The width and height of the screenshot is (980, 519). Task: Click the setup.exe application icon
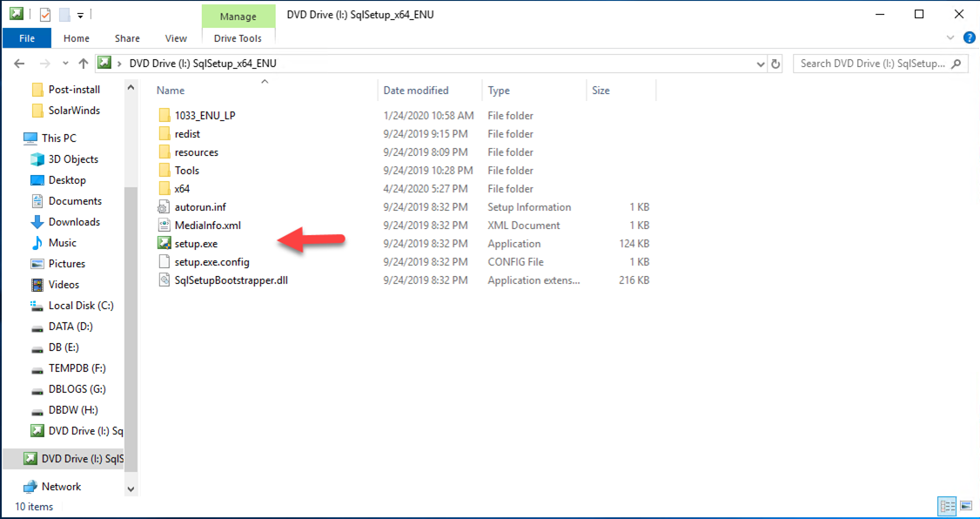(x=164, y=244)
